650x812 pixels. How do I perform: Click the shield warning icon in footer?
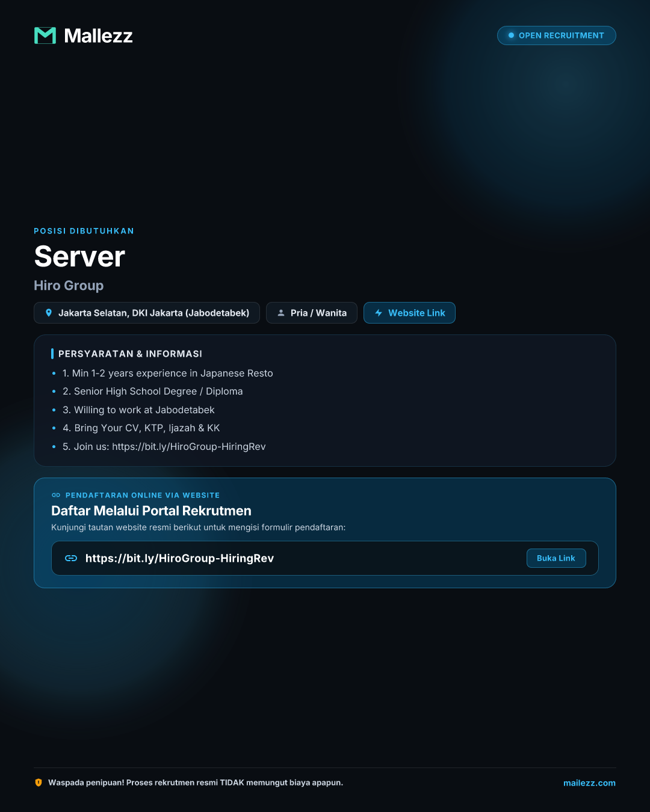pos(39,783)
